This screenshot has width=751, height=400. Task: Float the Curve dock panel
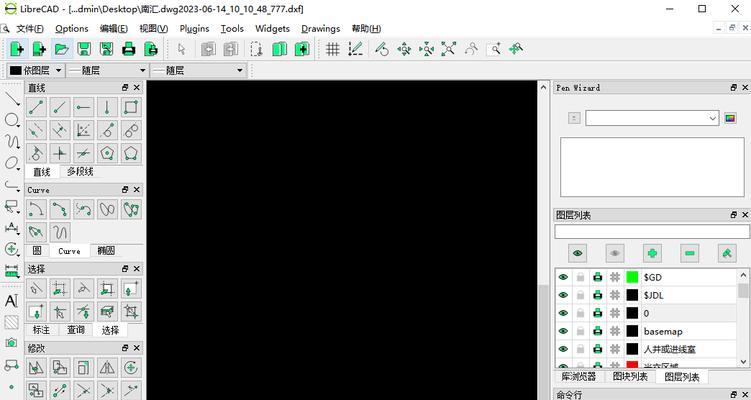(x=125, y=190)
